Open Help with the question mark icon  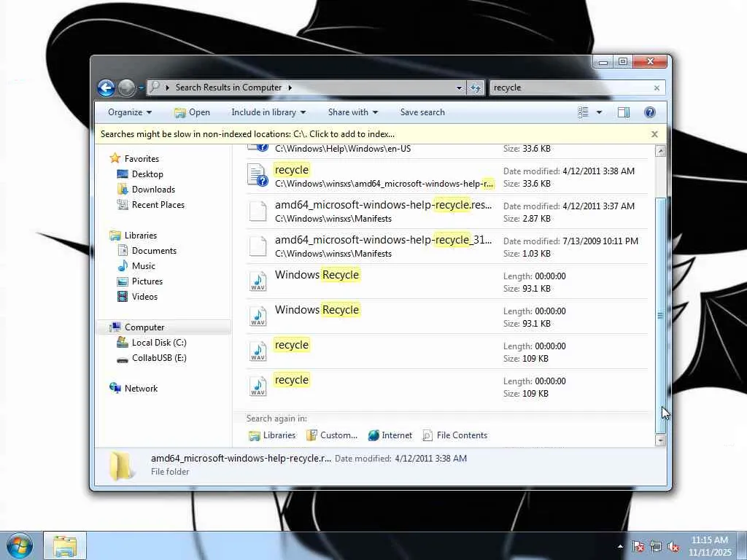tap(650, 112)
